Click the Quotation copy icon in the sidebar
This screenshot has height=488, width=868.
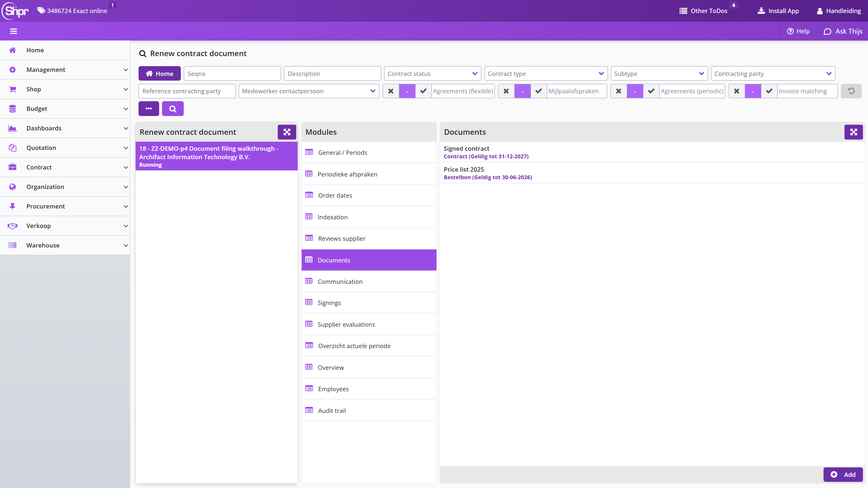(x=12, y=148)
